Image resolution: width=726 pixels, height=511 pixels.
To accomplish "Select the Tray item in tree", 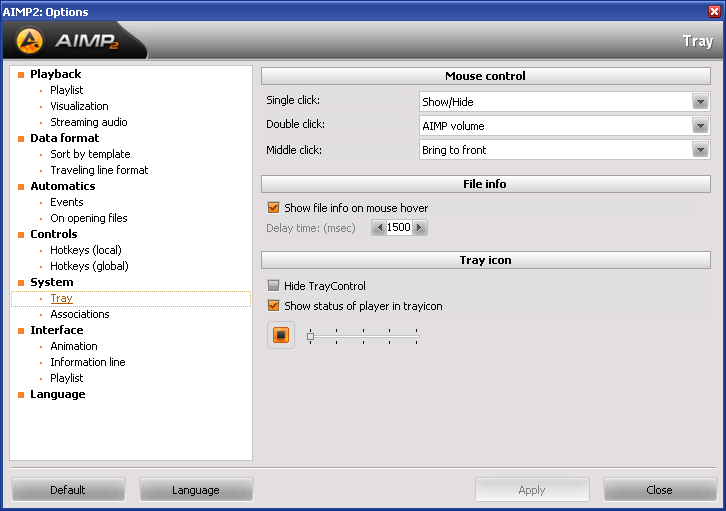I will (62, 299).
